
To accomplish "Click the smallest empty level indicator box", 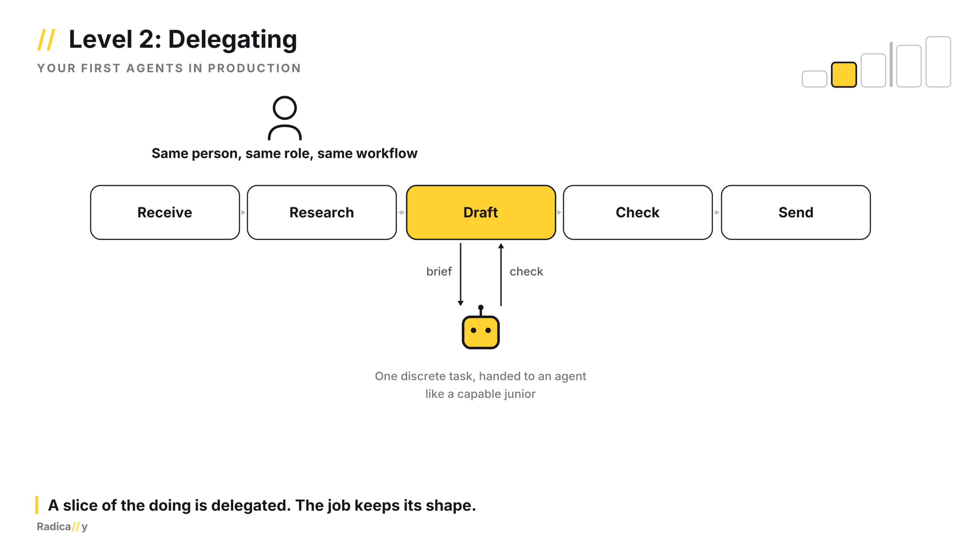I will pyautogui.click(x=814, y=79).
